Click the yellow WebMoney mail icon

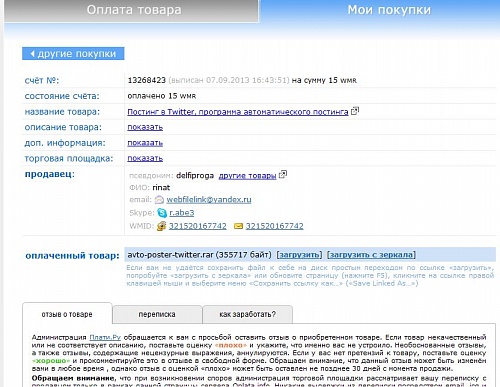pyautogui.click(x=238, y=226)
